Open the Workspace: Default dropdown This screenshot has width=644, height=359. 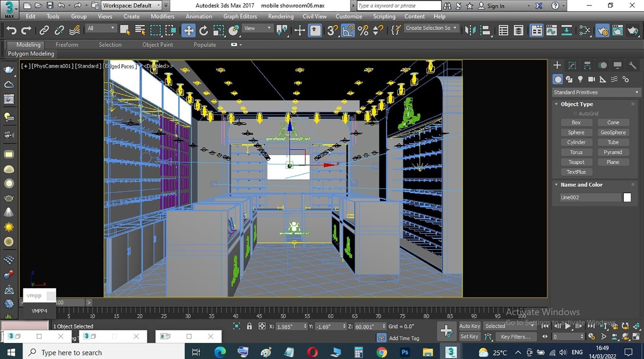(x=131, y=5)
